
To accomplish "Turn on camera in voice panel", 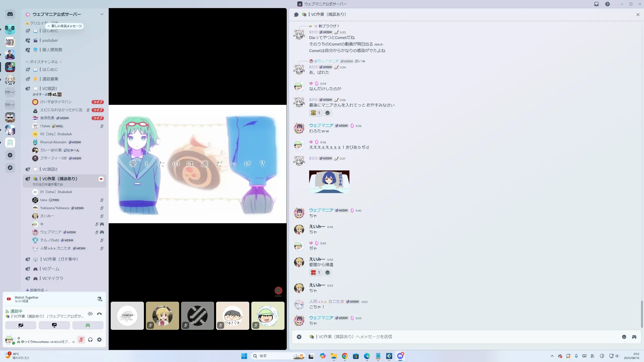I will click(x=21, y=325).
